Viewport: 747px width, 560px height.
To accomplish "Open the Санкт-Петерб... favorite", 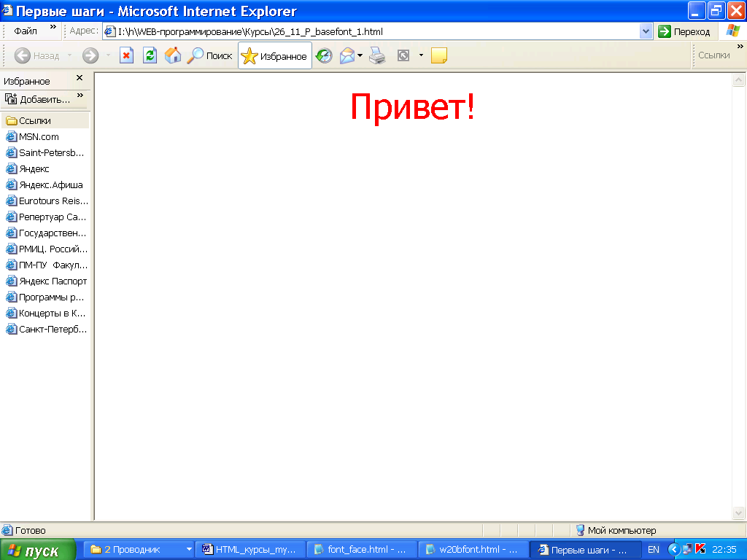I will point(46,330).
